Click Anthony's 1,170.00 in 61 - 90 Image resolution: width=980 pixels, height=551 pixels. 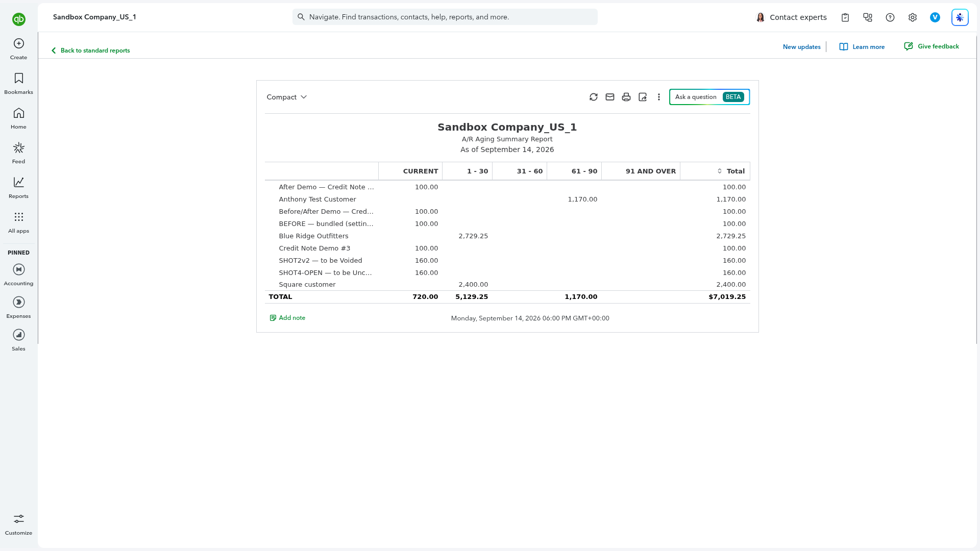(582, 199)
